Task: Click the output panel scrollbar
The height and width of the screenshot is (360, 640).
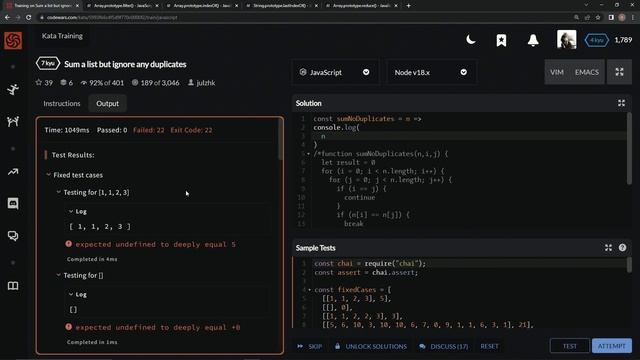Action: tap(280, 141)
